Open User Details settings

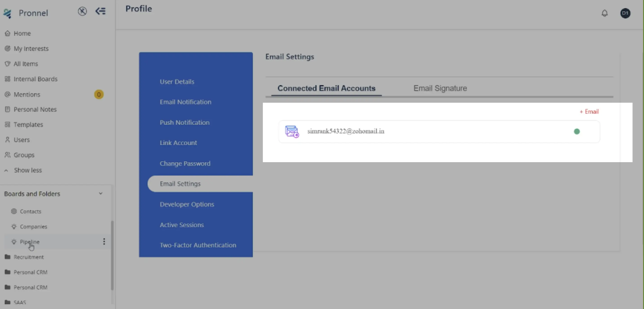click(177, 82)
